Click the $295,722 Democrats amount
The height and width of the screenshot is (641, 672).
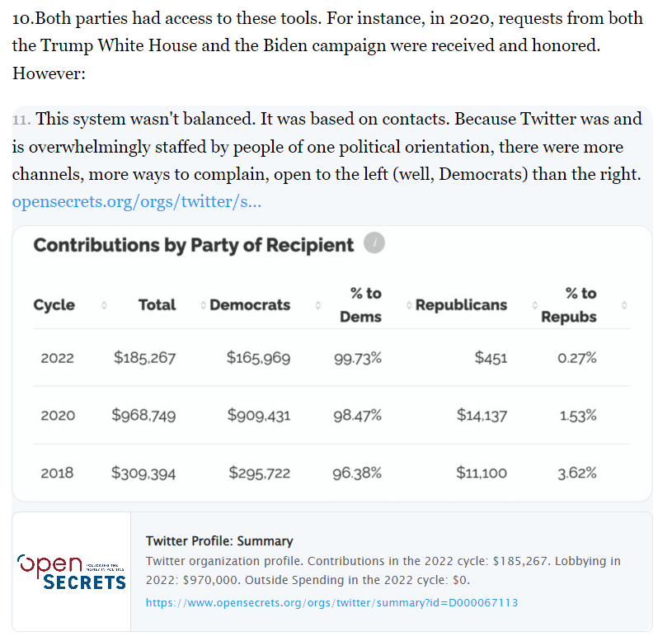(x=259, y=474)
